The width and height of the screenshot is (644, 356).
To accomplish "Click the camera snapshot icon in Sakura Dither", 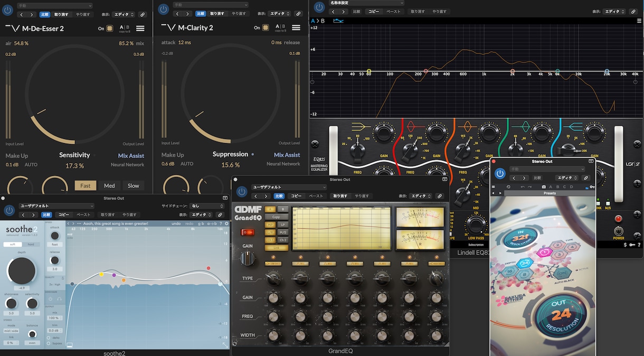I will coord(543,186).
